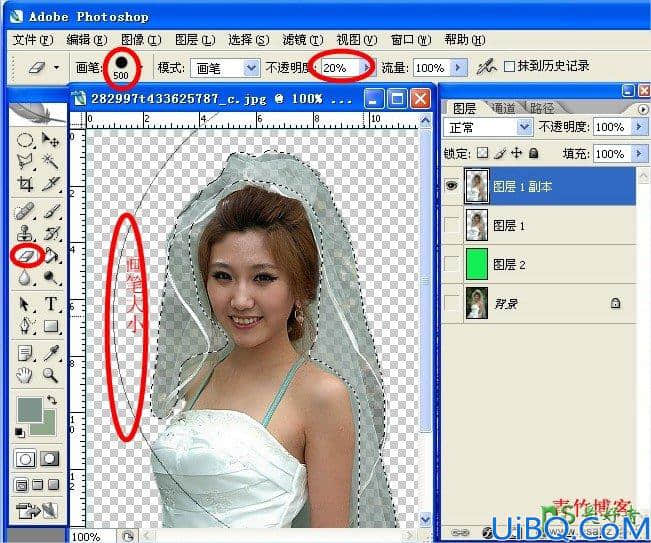
Task: Swap foreground and background colors
Action: point(52,400)
